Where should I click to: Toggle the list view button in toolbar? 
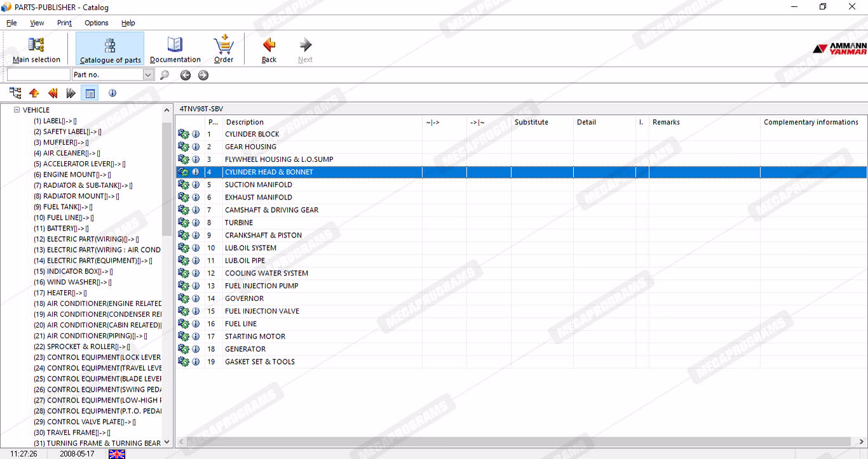[90, 93]
